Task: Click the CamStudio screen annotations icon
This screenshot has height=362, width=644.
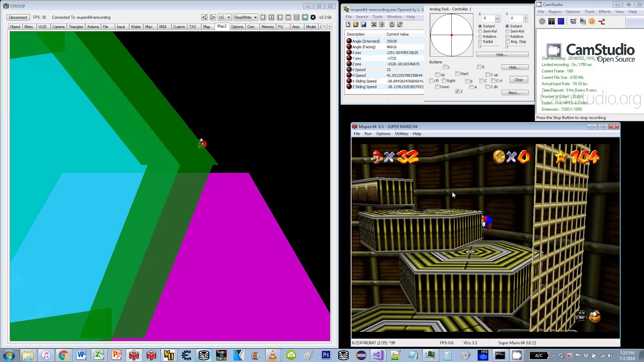Action: coord(573,21)
